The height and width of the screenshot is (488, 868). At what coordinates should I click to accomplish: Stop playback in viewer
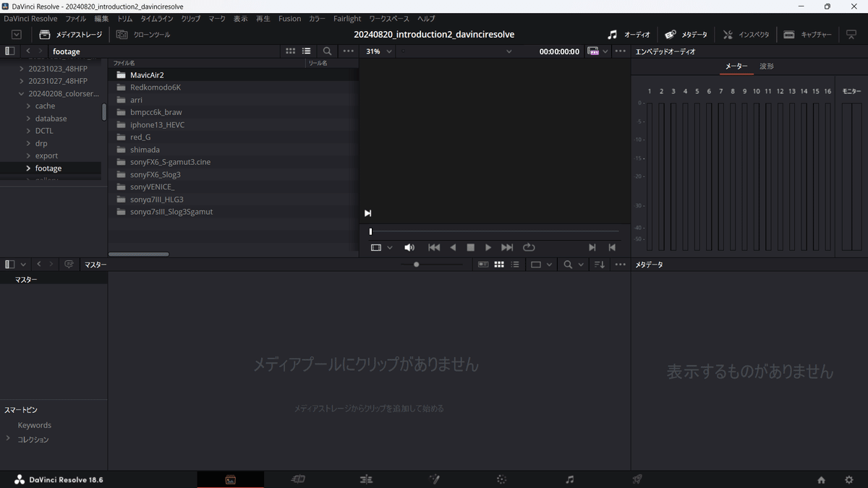point(471,247)
